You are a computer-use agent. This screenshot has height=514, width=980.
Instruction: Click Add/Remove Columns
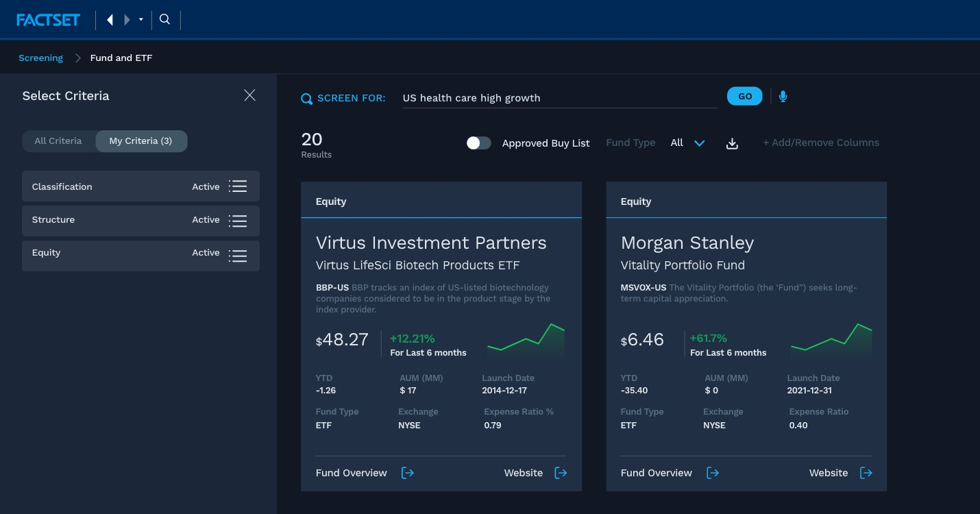tap(821, 143)
